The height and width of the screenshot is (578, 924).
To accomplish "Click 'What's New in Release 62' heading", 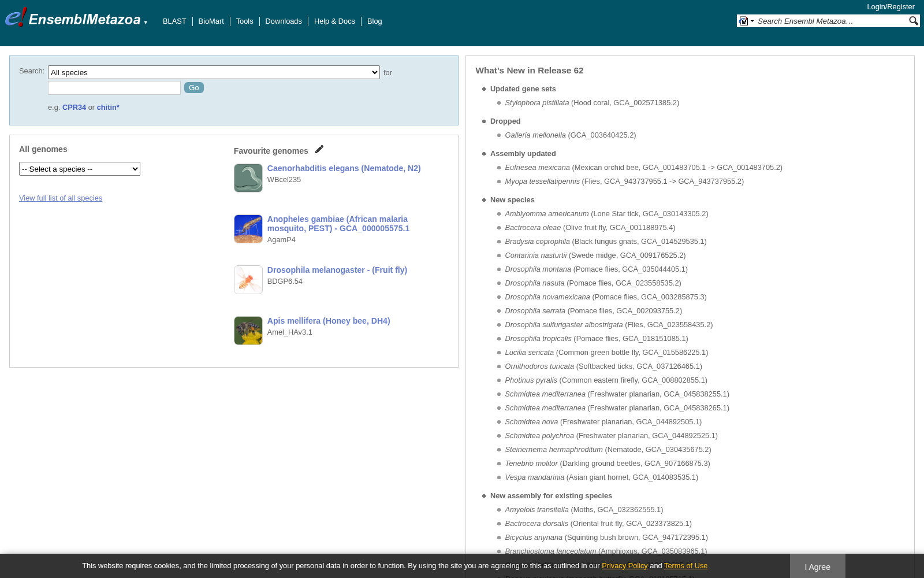I will [x=530, y=71].
